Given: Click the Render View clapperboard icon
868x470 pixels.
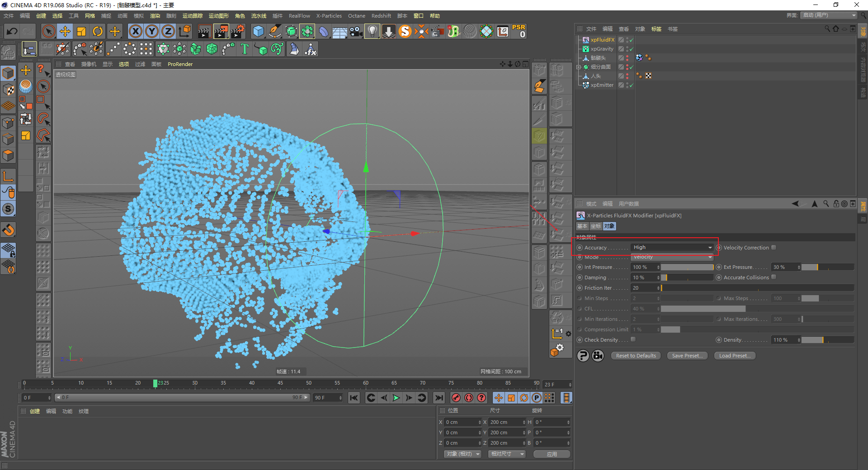Looking at the screenshot, I should 204,31.
